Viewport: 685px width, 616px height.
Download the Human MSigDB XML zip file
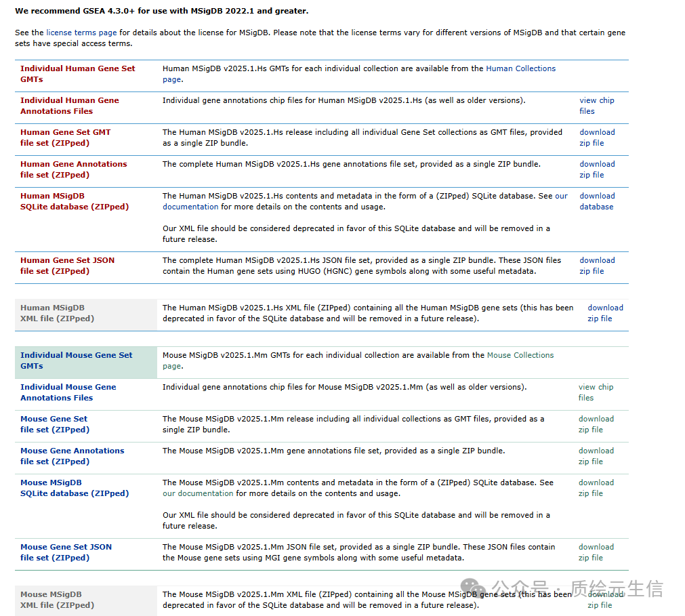605,313
